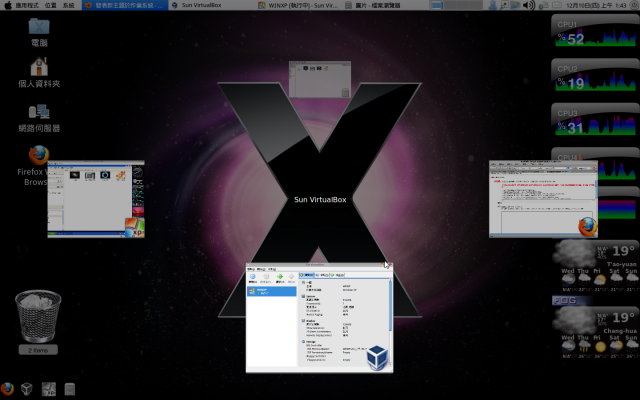Click the blue New button in VirtualBox thumbnail
640x400 pixels.
[253, 278]
